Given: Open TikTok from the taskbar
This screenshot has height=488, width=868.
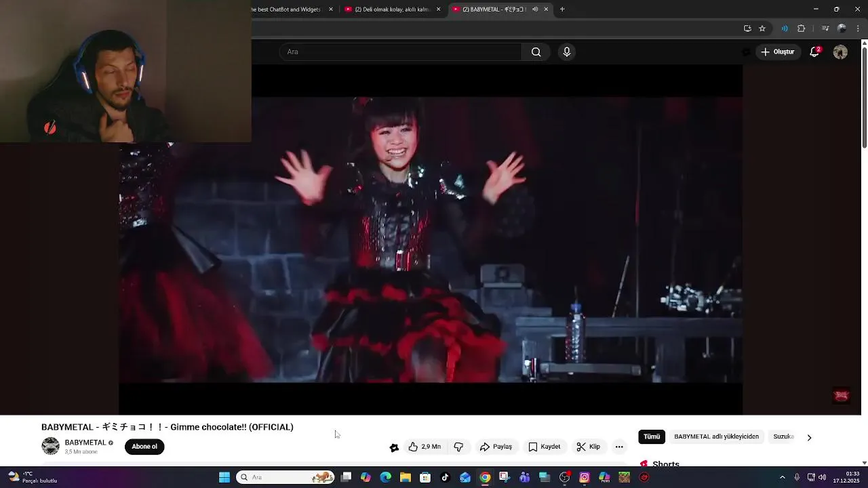Looking at the screenshot, I should click(x=445, y=477).
